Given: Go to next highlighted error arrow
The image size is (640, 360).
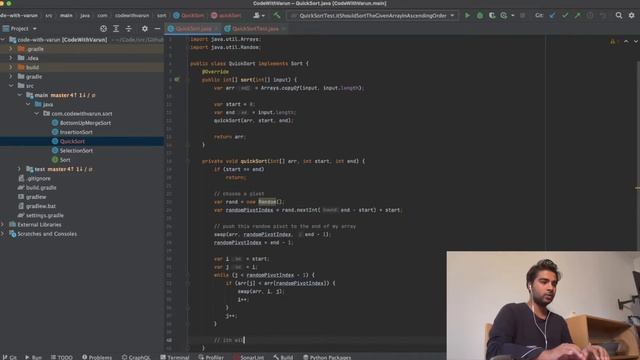Looking at the screenshot, I should pos(635,41).
